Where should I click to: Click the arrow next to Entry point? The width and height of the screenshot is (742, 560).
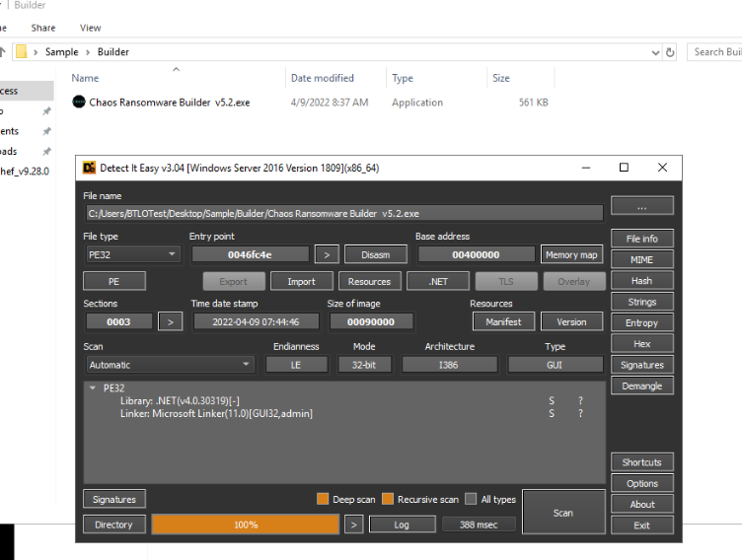327,254
